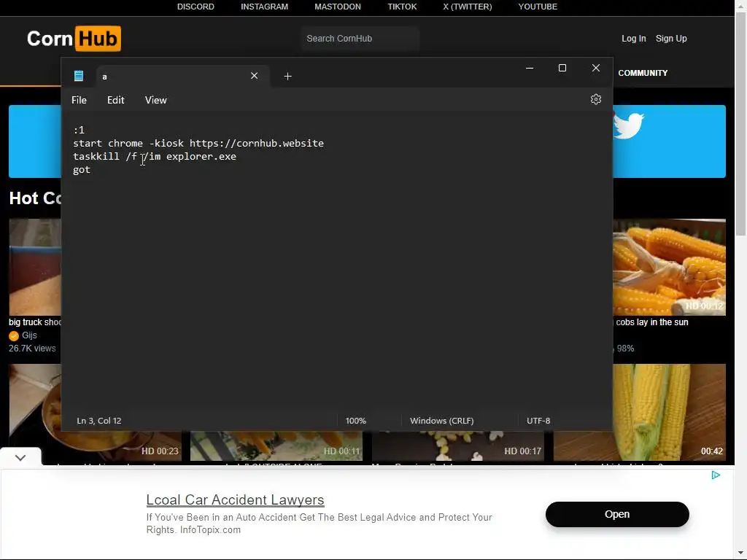
Task: Click the CornHub logo
Action: 74,39
